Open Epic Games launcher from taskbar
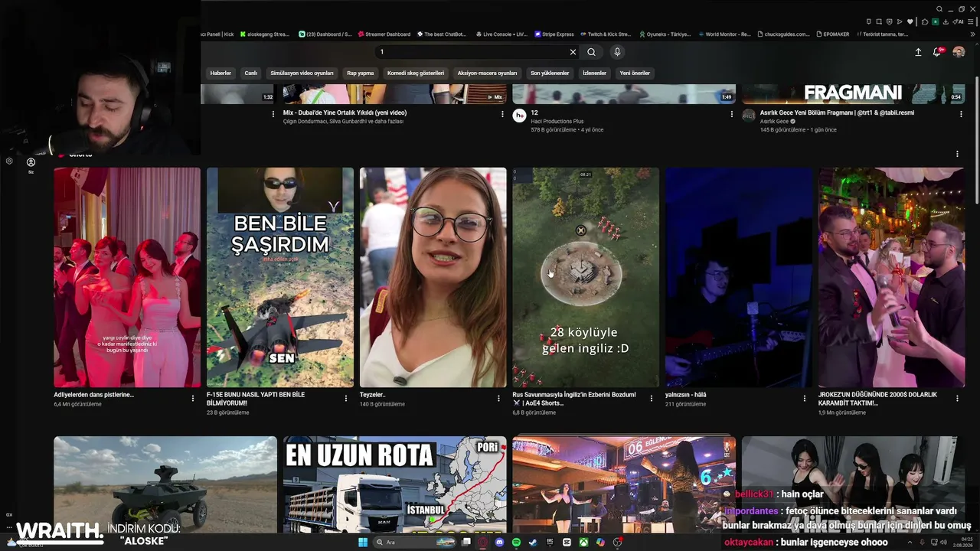Screen dimensions: 980x551 550,542
